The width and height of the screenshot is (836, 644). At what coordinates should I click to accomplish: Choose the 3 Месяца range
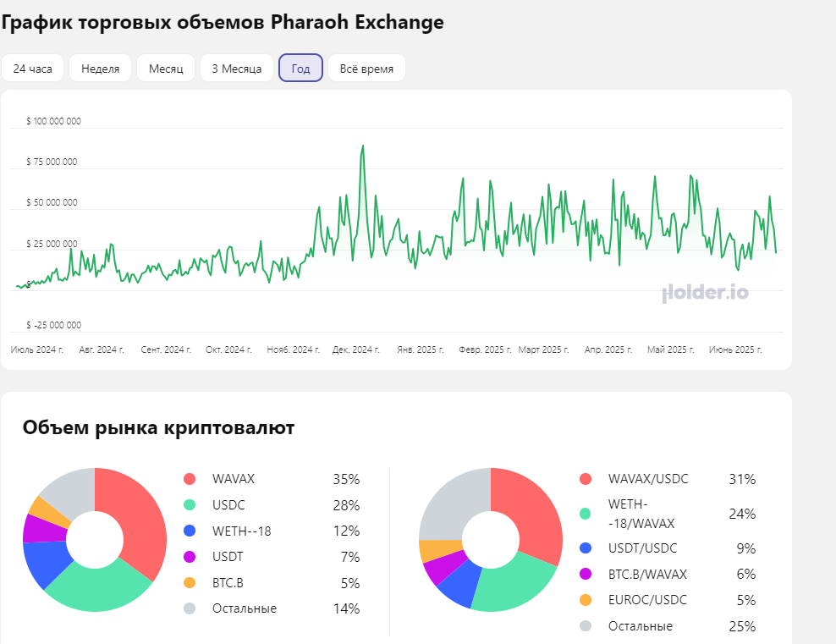pyautogui.click(x=237, y=69)
